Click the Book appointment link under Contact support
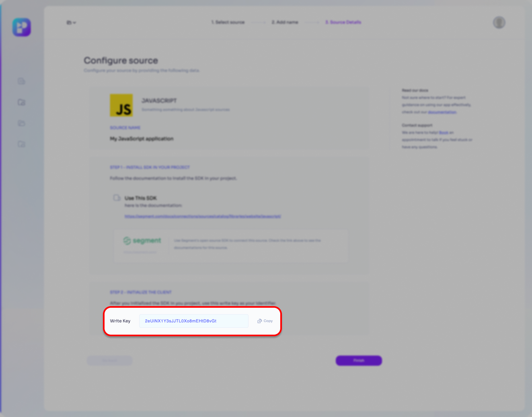 (x=444, y=133)
